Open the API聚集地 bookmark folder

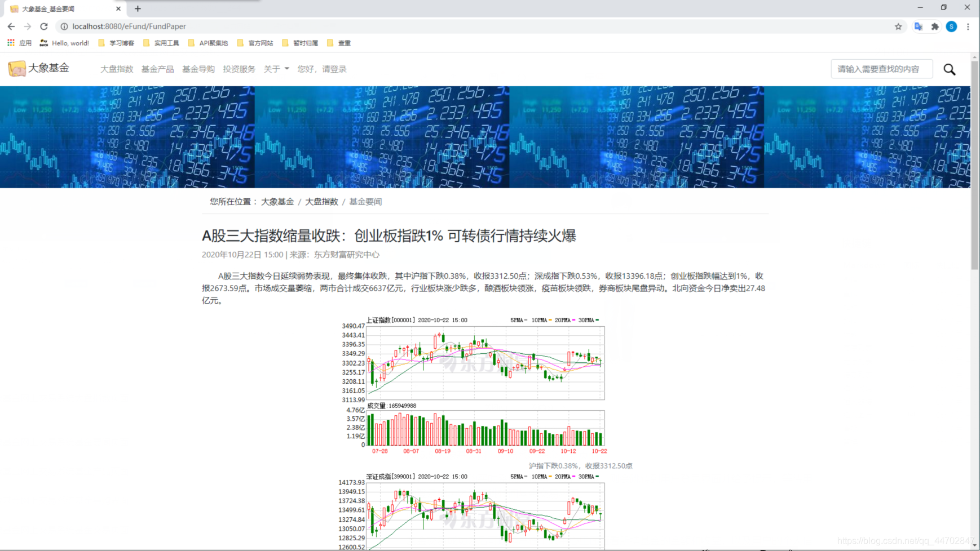pos(208,43)
